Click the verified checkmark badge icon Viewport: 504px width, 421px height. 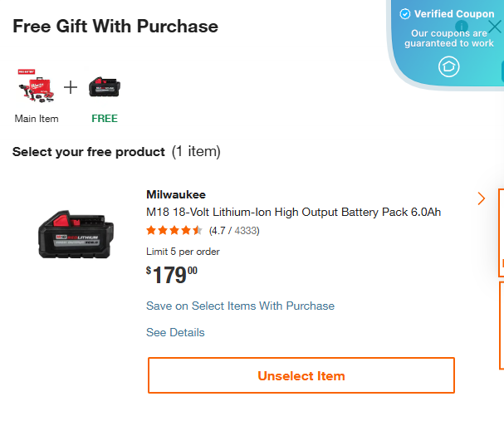coord(405,14)
